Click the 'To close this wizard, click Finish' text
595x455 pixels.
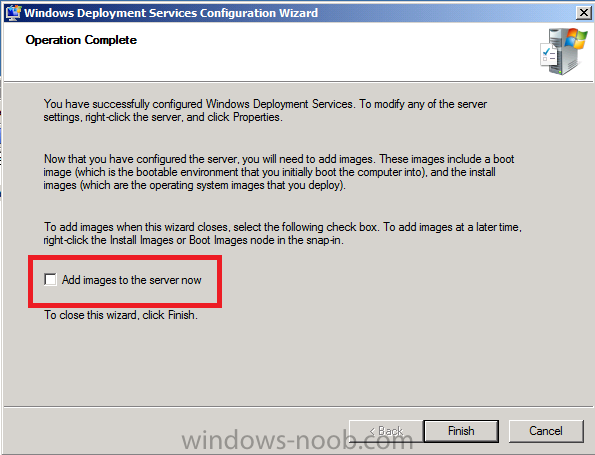[x=121, y=315]
